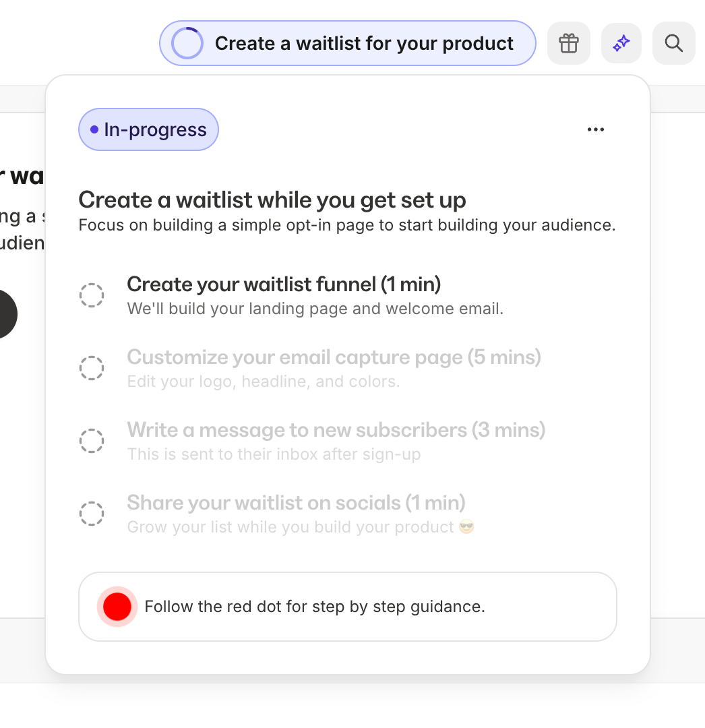Open the gift rewards icon
The height and width of the screenshot is (728, 705).
[x=568, y=42]
